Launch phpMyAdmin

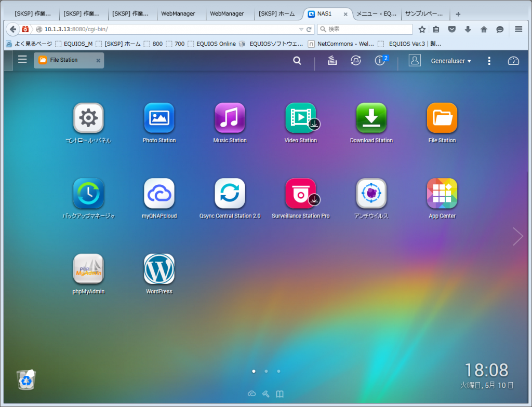click(88, 269)
